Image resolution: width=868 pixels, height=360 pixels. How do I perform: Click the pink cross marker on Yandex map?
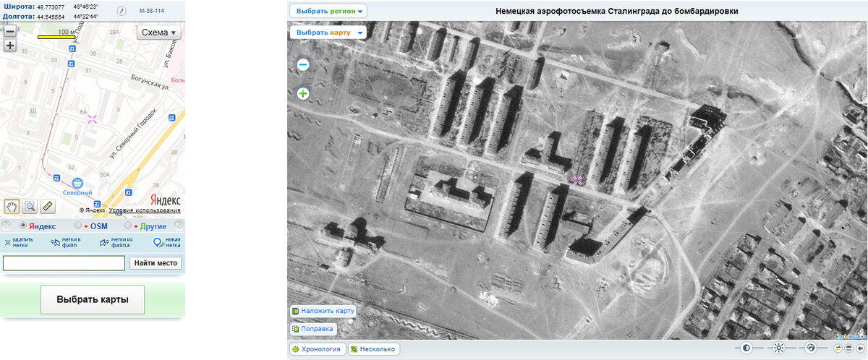92,119
